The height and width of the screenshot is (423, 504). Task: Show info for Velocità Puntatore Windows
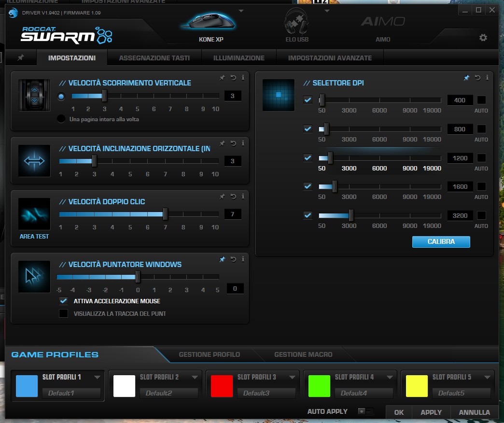point(243,259)
